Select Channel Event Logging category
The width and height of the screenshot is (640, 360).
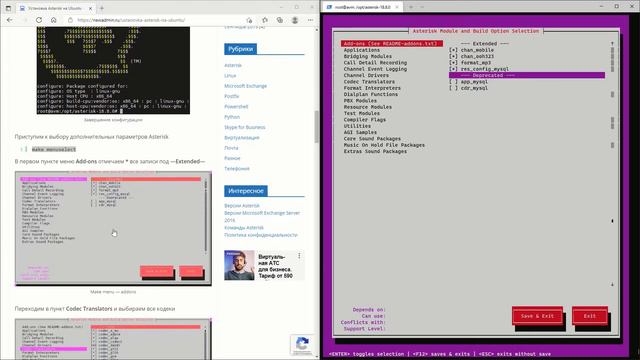(x=375, y=69)
